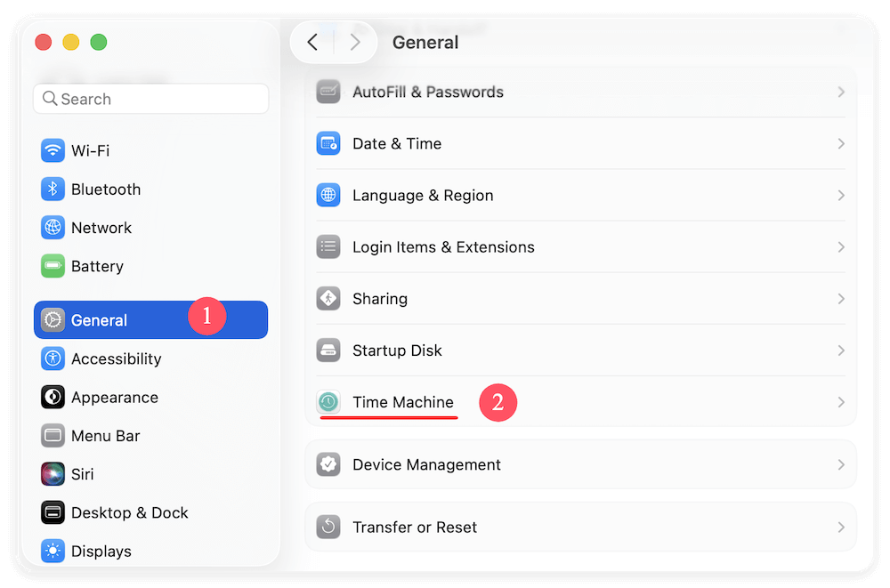The height and width of the screenshot is (588, 890).
Task: Go back with the toolbar back arrow
Action: pos(312,42)
